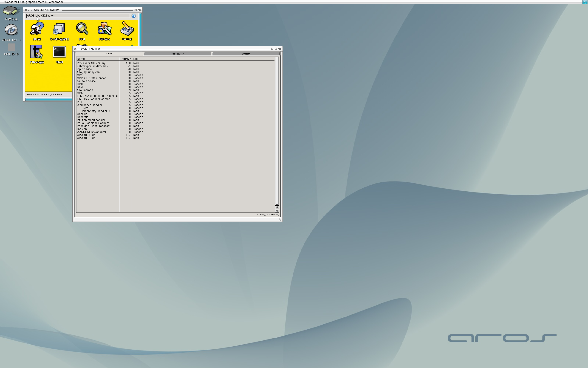
Task: Select the Workbench Handler row
Action: pos(175,105)
